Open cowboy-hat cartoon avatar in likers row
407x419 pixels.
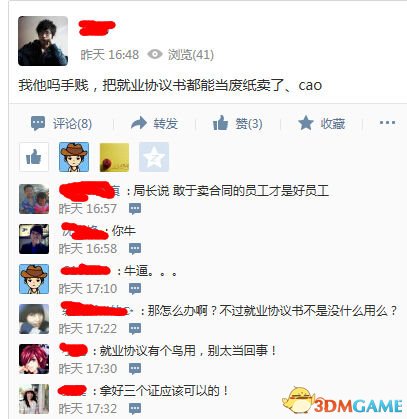[74, 157]
